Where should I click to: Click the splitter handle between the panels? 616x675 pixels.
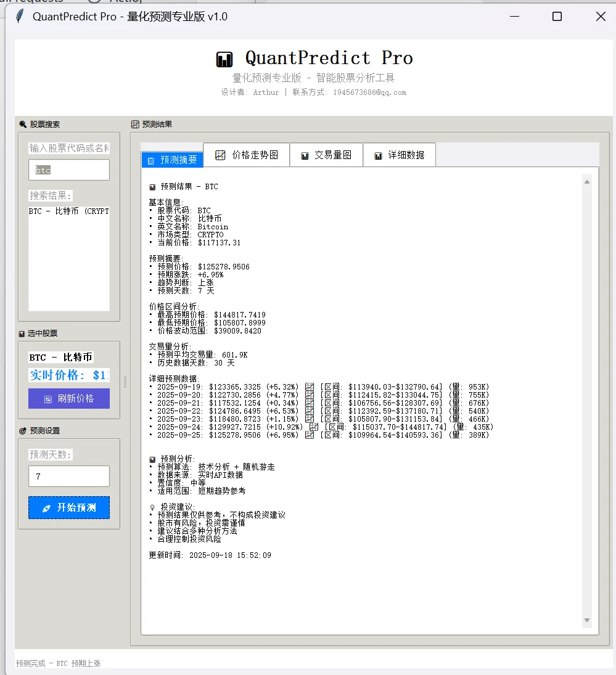point(125,382)
